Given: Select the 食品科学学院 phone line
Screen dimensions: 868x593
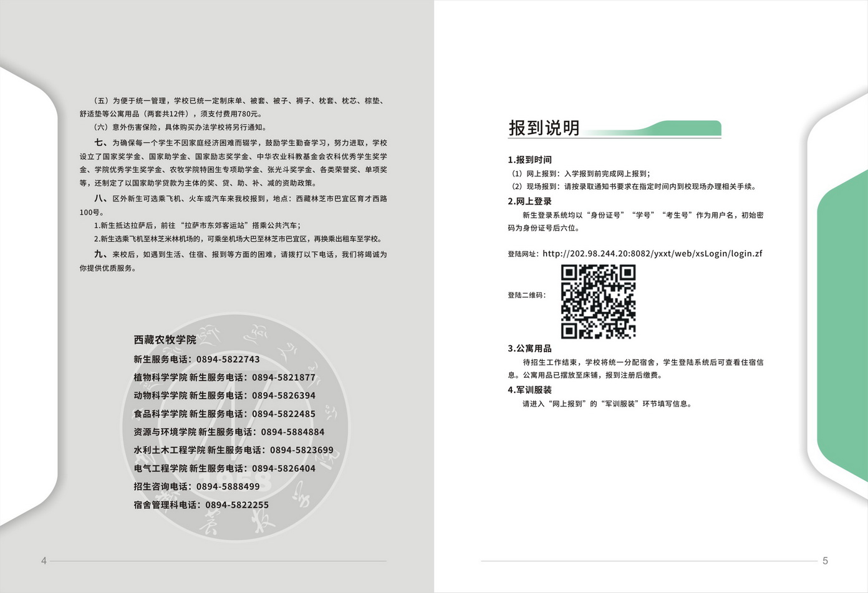Looking at the screenshot, I should [224, 413].
